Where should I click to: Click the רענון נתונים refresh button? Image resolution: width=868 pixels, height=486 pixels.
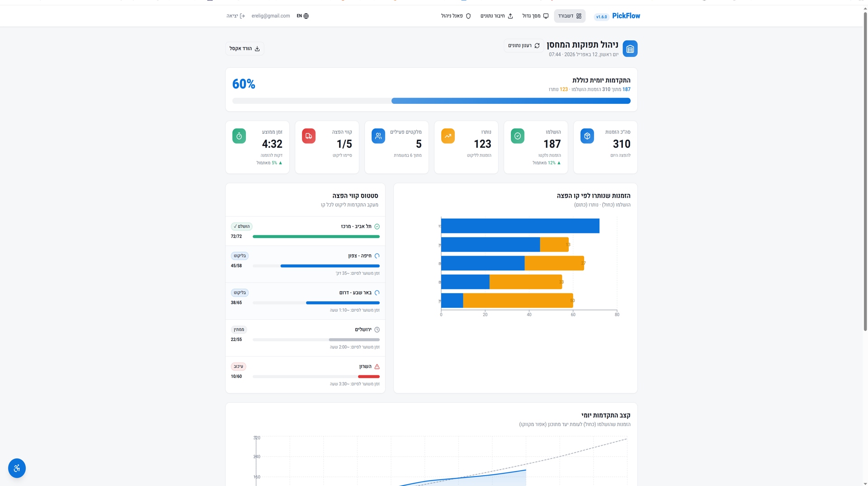pyautogui.click(x=524, y=46)
